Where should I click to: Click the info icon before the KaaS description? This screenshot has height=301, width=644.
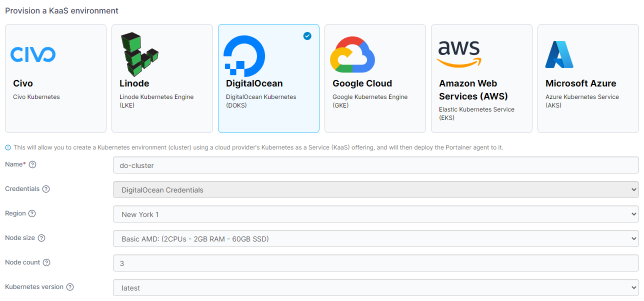(7, 147)
